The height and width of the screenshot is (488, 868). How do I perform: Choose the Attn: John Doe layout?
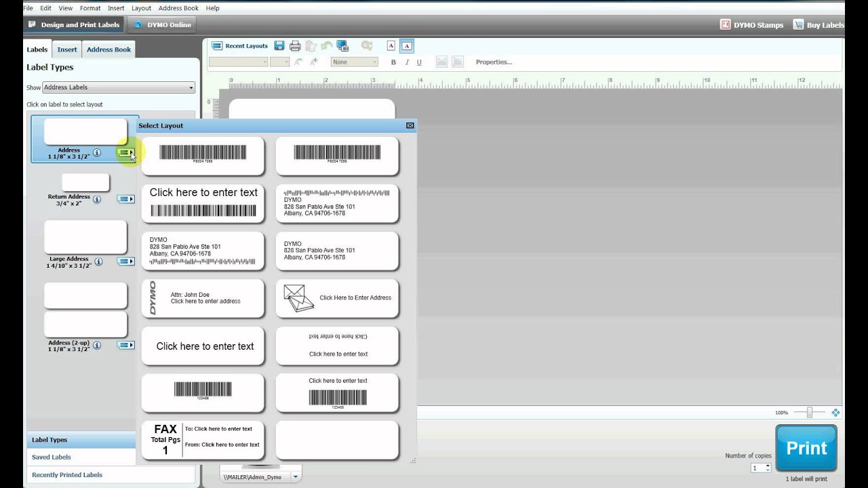[203, 298]
